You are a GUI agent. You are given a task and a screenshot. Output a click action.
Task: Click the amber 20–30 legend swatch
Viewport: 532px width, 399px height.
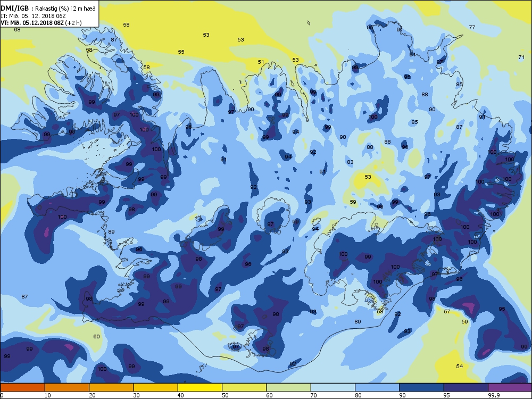pos(111,387)
